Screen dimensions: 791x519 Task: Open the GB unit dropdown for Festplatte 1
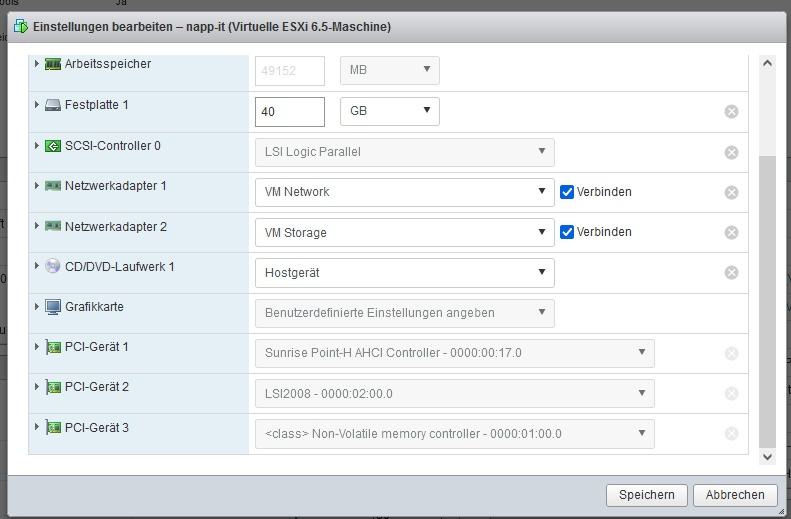coord(389,111)
